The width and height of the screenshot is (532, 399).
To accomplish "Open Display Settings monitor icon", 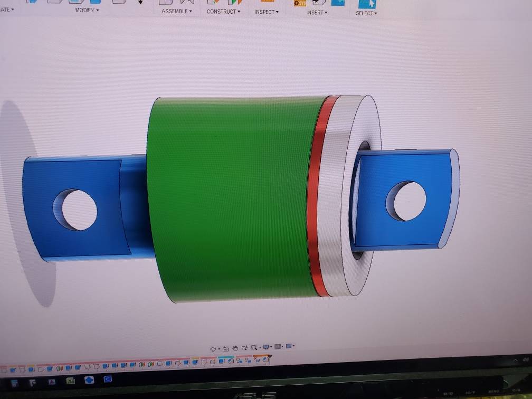I will (x=267, y=347).
